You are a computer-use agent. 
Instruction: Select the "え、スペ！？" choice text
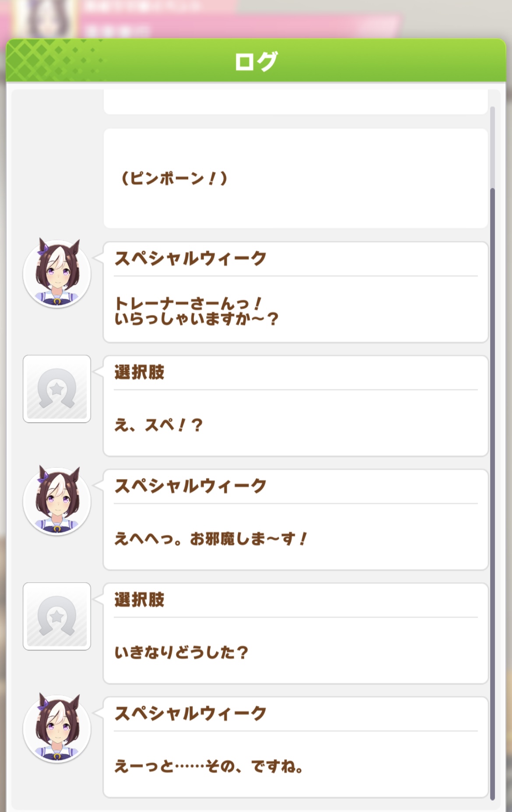(158, 425)
